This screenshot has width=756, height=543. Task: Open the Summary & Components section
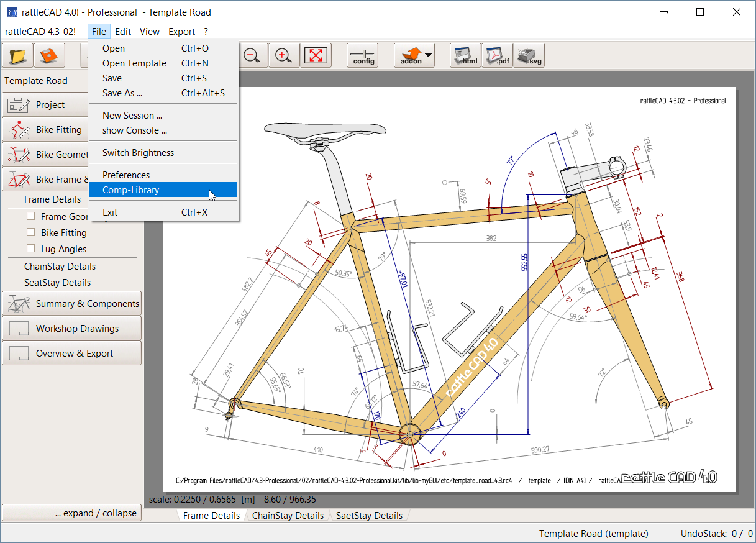[x=72, y=304]
